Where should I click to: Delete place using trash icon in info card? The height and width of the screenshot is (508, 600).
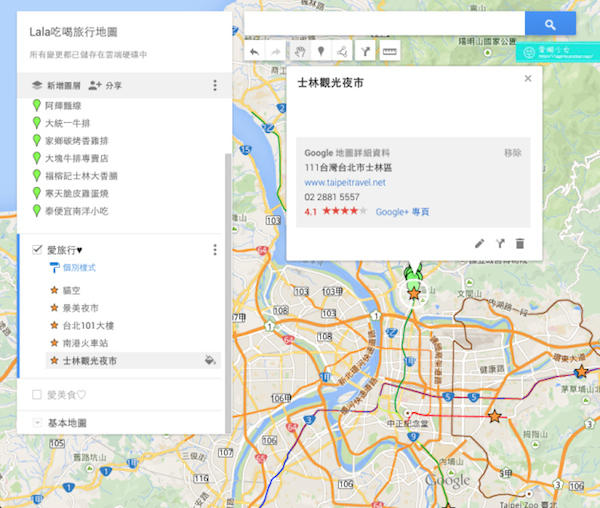(520, 243)
